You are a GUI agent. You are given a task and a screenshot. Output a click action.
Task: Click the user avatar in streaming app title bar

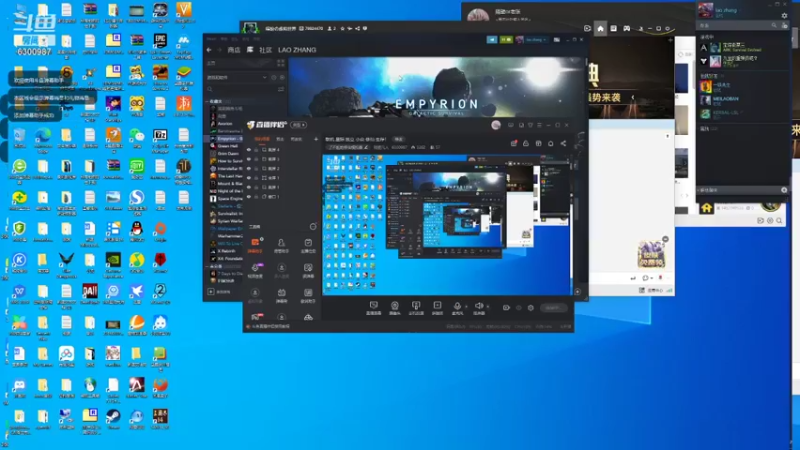coord(496,125)
